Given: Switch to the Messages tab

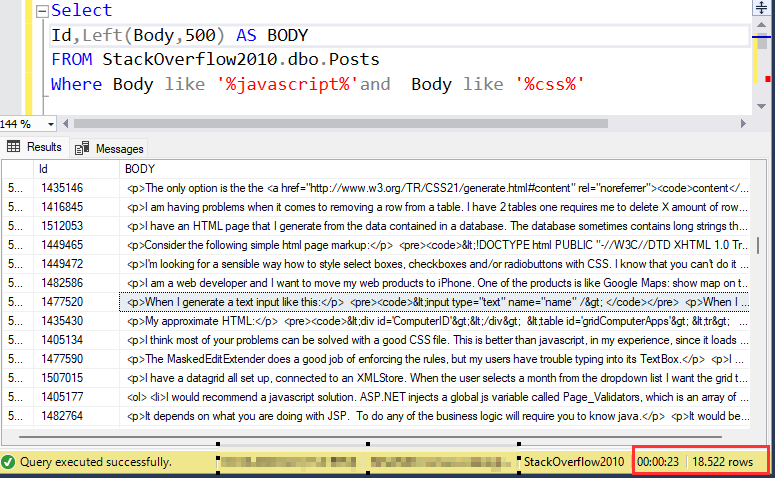Looking at the screenshot, I should (109, 148).
